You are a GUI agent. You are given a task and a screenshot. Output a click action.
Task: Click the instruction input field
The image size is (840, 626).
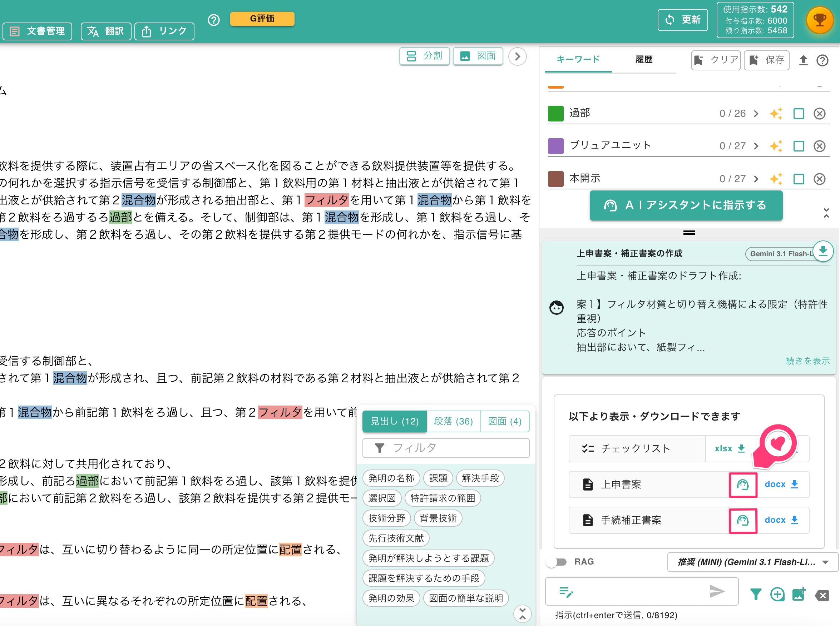[642, 591]
